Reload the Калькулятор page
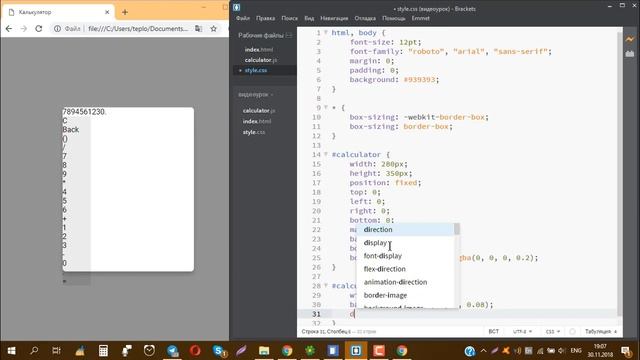Viewport: 640px width, 360px height. [39, 29]
